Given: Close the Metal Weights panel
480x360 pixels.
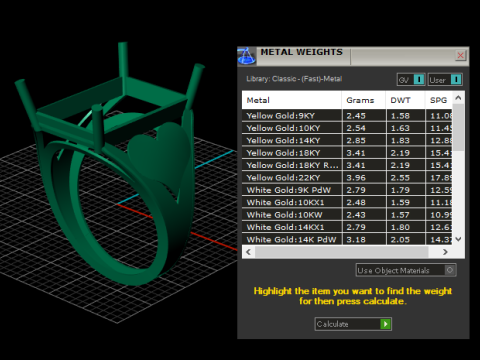Looking at the screenshot, I should (460, 55).
